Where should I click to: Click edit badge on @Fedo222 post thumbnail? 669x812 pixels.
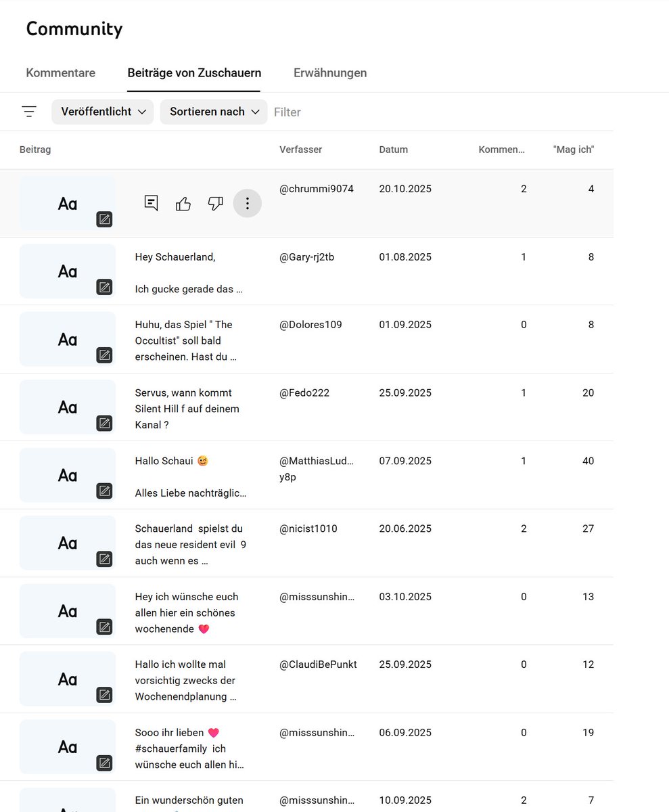(x=104, y=423)
